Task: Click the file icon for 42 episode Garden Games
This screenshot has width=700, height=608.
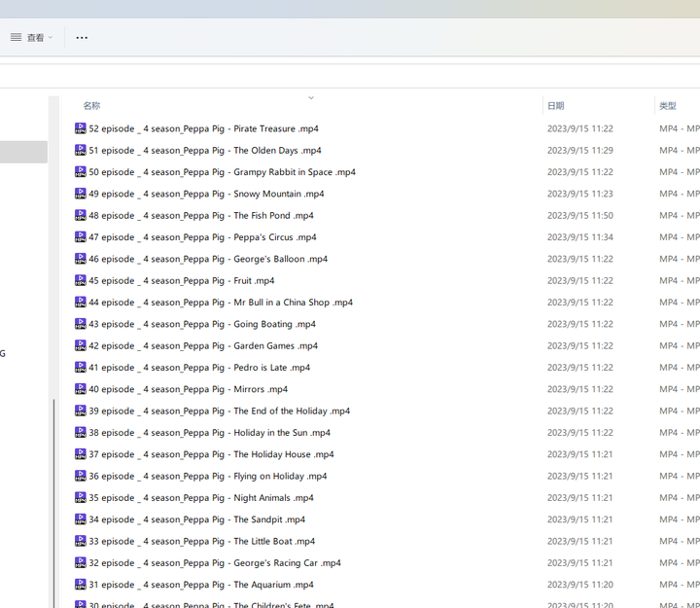Action: click(x=81, y=345)
